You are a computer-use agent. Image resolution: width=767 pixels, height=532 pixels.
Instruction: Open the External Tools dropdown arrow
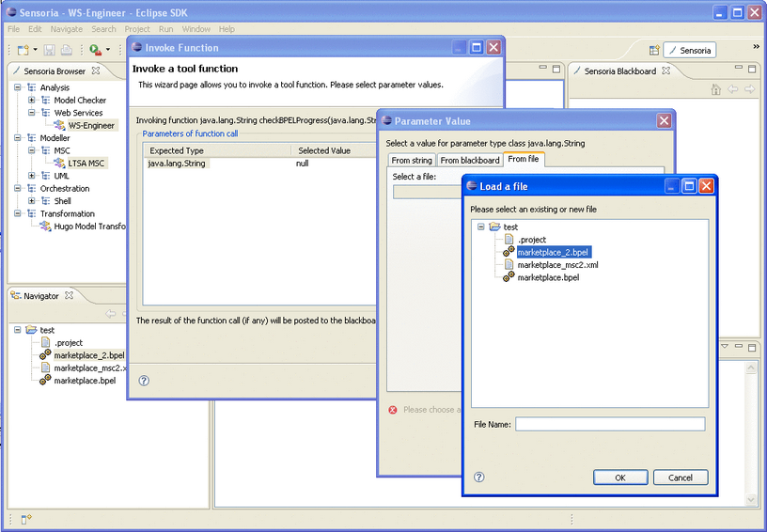[x=108, y=50]
